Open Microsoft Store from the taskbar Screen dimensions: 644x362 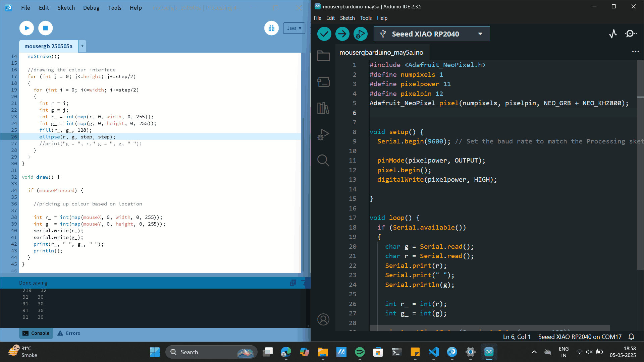click(378, 352)
